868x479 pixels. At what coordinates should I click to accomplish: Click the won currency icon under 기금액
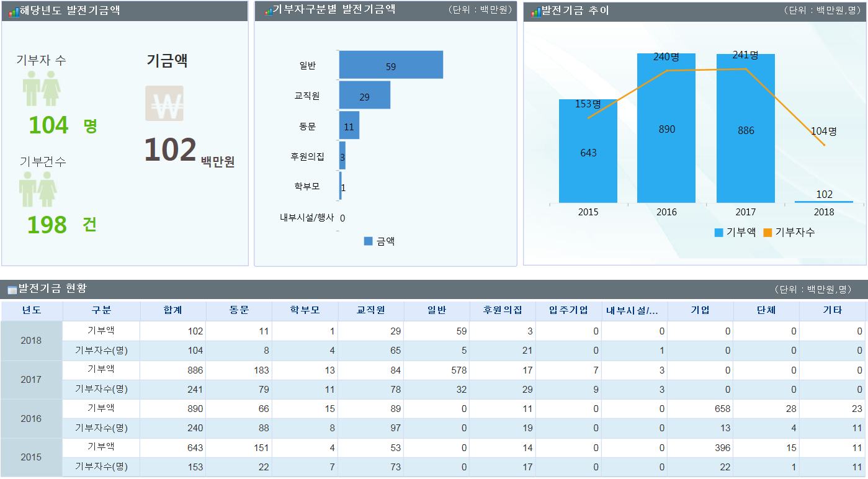(x=164, y=103)
